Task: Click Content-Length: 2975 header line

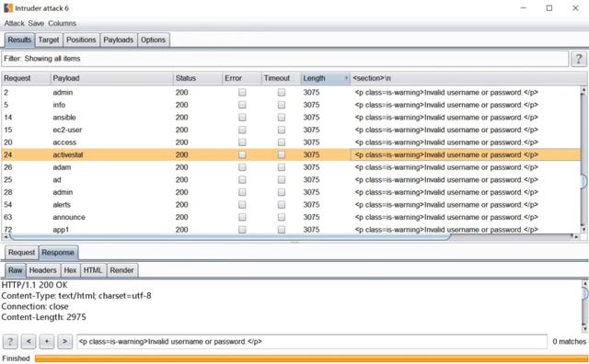Action: tap(43, 317)
